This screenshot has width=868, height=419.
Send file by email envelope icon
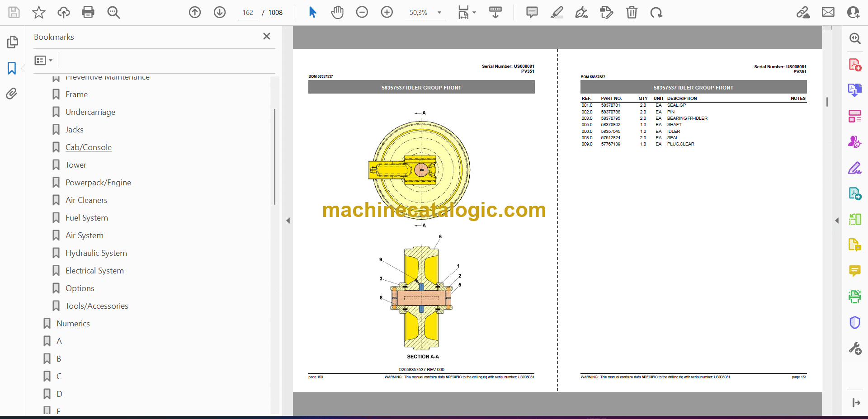(x=828, y=12)
